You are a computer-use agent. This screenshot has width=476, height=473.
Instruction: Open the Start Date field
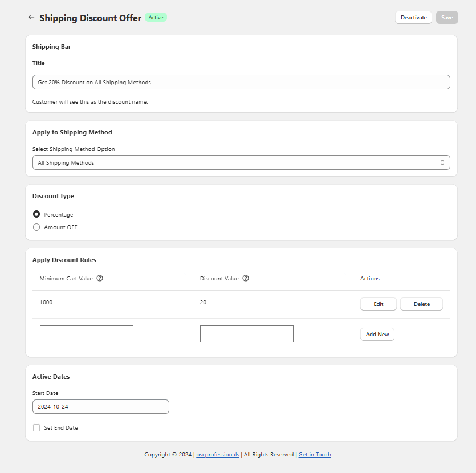100,406
